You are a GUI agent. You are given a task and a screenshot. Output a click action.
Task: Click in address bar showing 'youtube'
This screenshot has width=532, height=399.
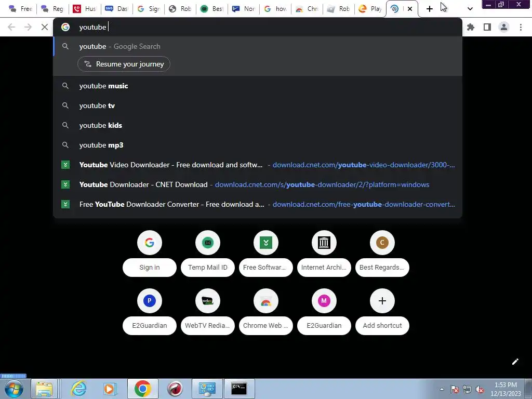258,27
